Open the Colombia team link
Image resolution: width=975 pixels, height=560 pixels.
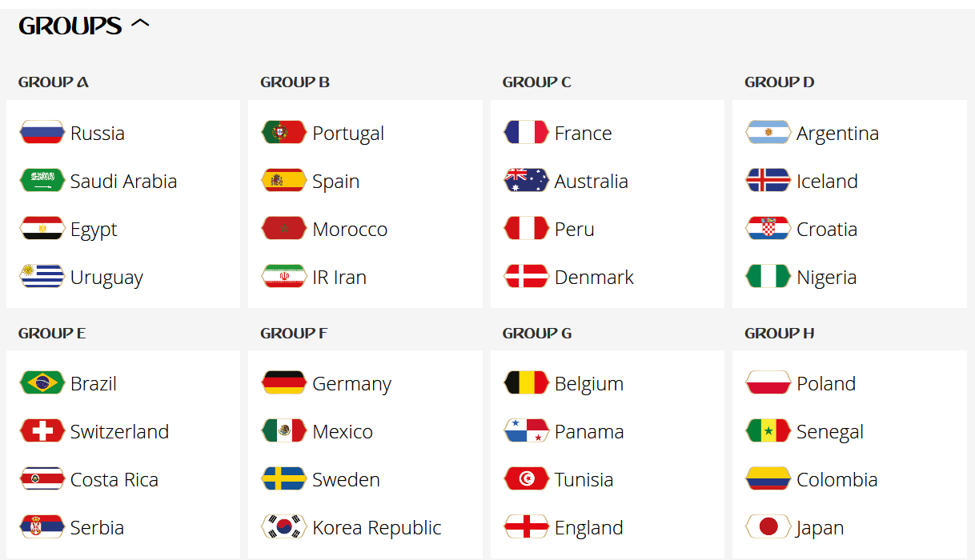click(x=837, y=480)
